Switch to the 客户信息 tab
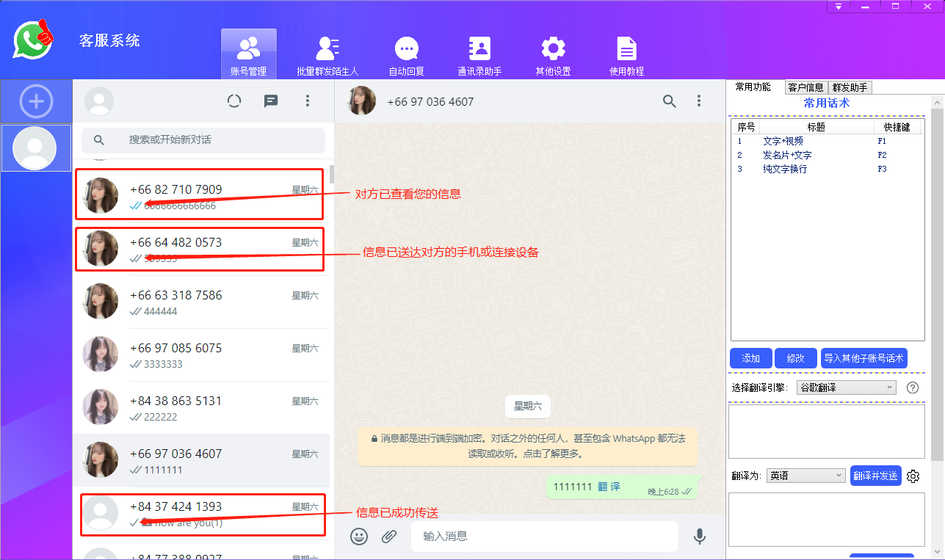 (x=806, y=87)
